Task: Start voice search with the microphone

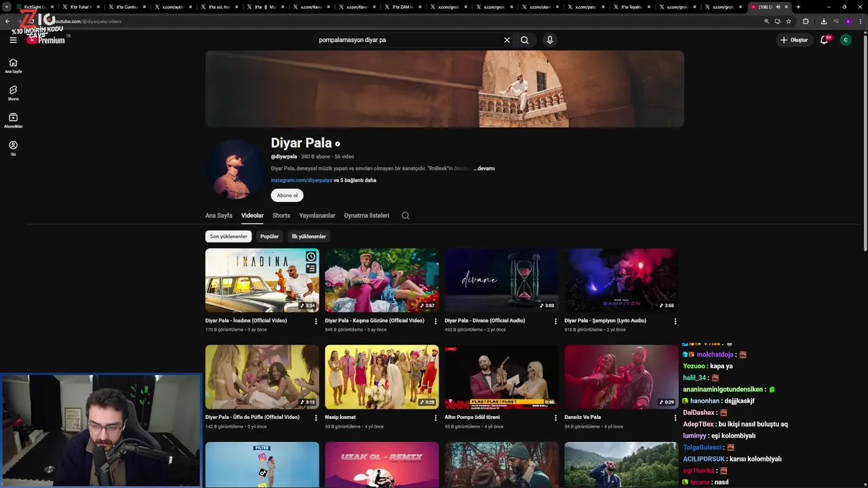Action: point(550,40)
